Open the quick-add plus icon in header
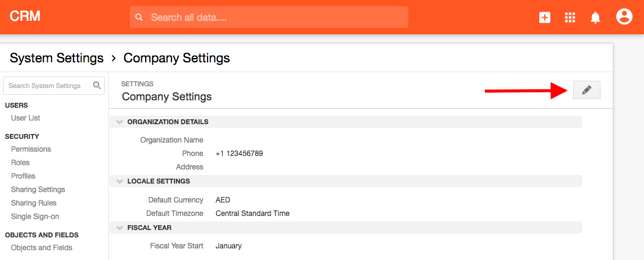 coord(545,17)
